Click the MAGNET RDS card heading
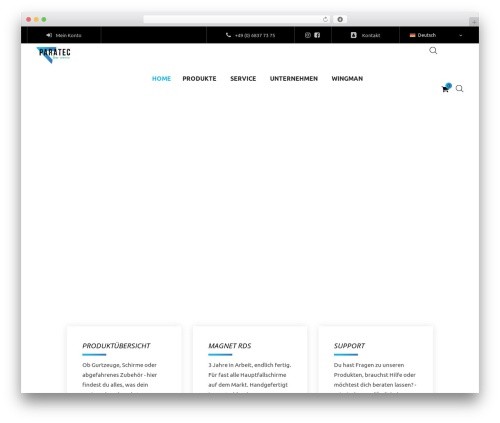 230,346
